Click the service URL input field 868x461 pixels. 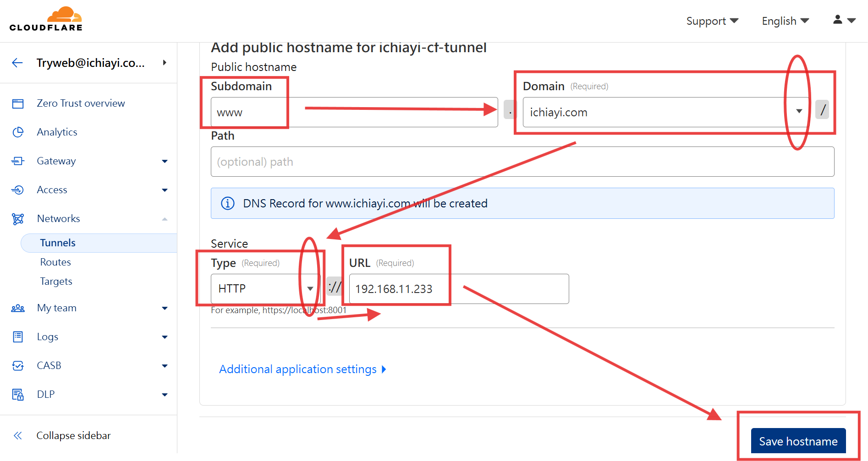pos(459,289)
